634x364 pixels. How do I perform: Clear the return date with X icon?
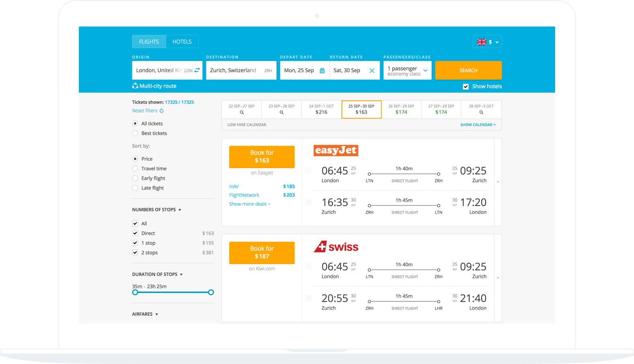point(372,71)
